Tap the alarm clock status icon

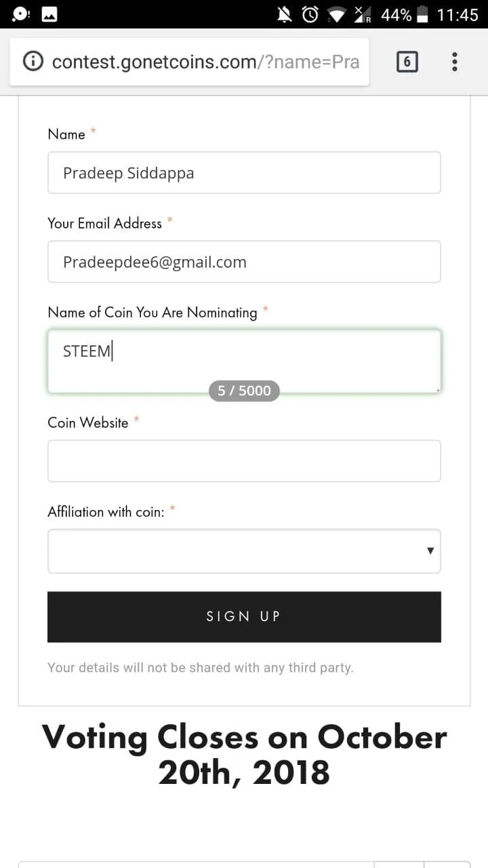tap(310, 14)
